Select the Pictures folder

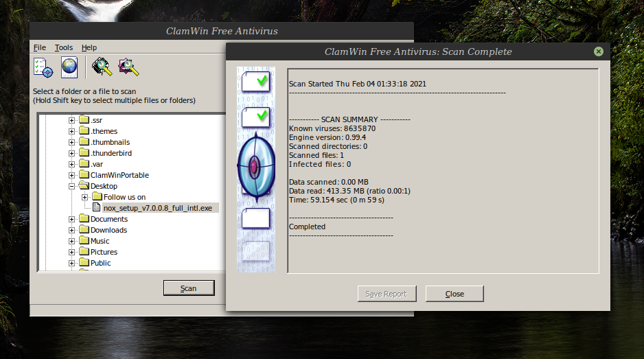point(104,252)
